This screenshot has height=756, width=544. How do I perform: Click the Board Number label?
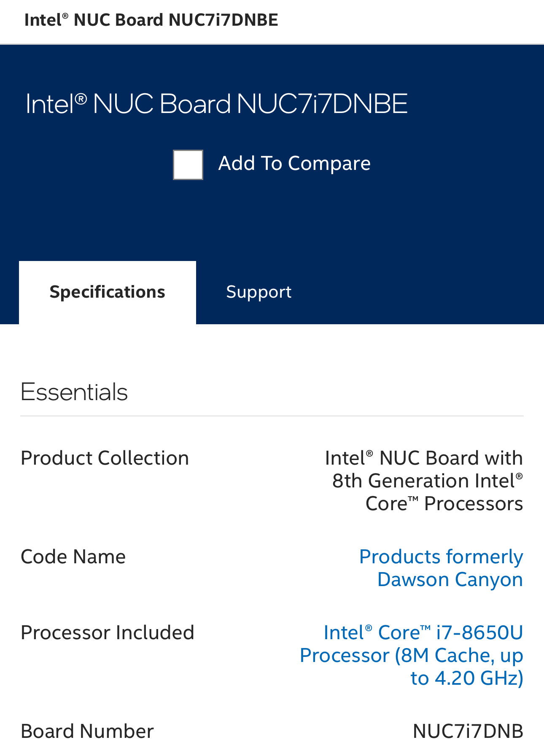coord(87,731)
